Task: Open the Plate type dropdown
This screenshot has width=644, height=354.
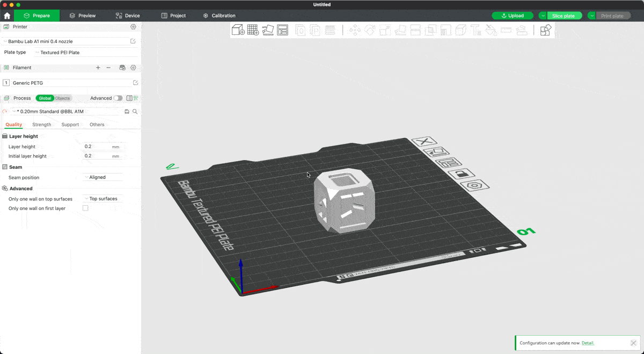Action: [x=85, y=53]
